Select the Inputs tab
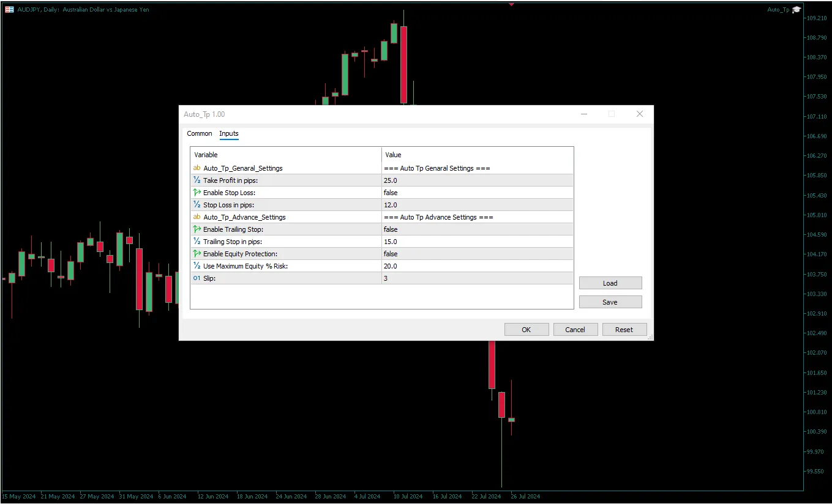 [x=229, y=133]
